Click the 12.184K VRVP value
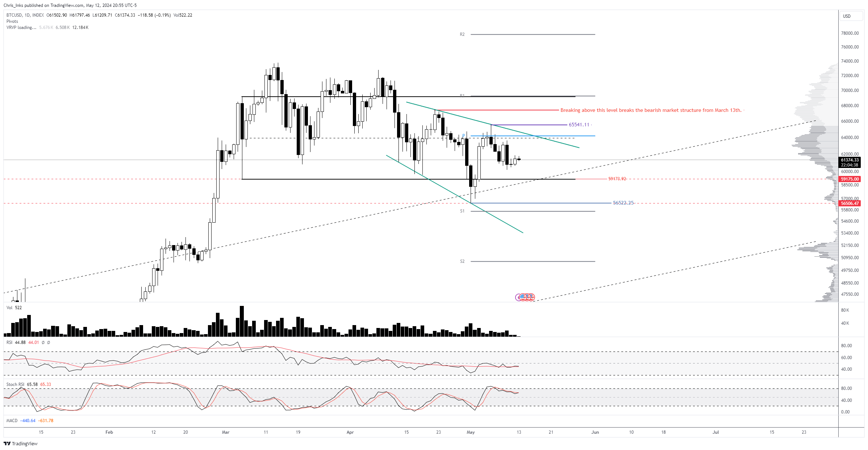Viewport: 868px width, 450px height. click(80, 28)
